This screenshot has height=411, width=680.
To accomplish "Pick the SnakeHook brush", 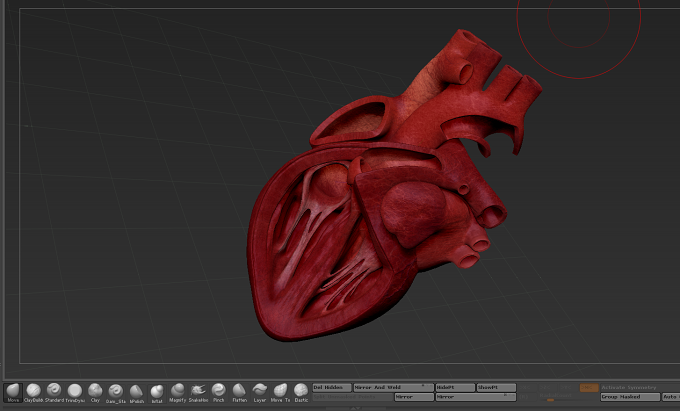I will click(198, 393).
